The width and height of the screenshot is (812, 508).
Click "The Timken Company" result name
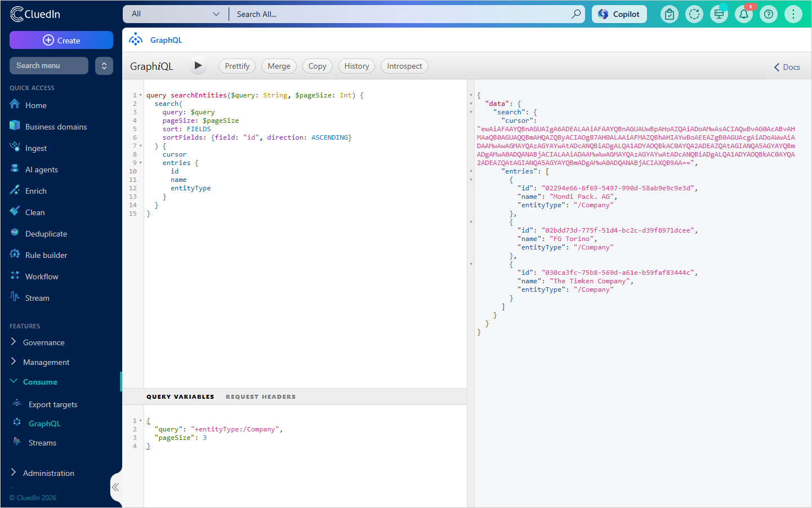[590, 281]
